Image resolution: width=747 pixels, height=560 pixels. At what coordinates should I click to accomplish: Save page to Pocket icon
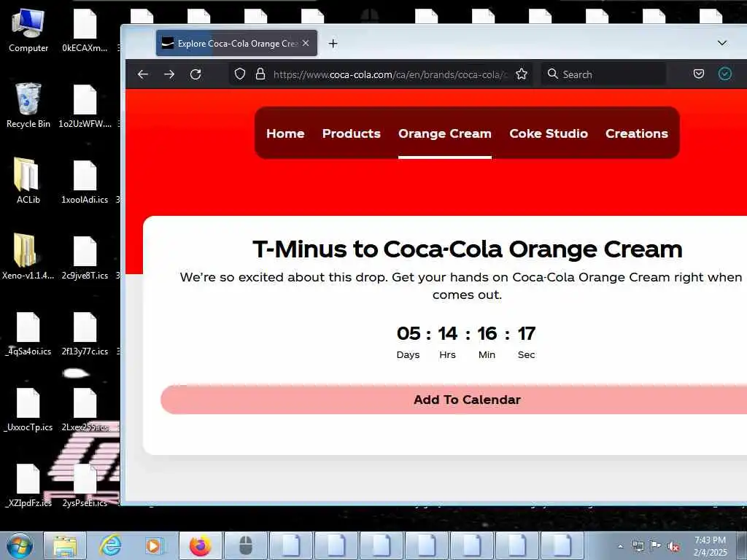pos(699,74)
